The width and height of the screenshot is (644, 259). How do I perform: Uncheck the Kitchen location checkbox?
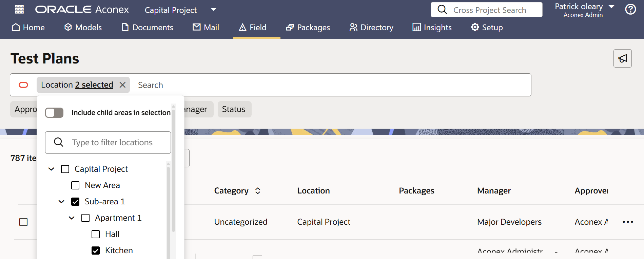click(x=96, y=251)
